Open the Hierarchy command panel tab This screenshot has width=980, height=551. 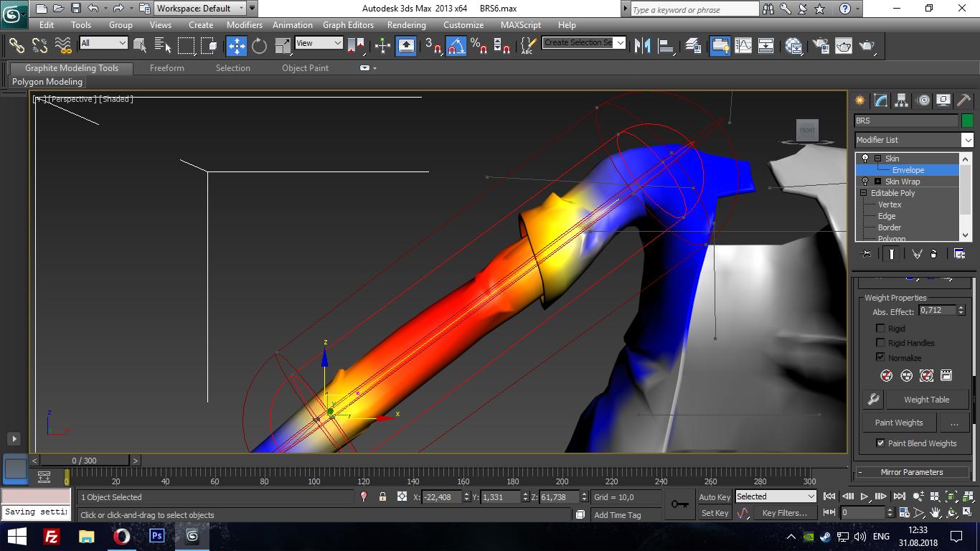click(x=902, y=100)
